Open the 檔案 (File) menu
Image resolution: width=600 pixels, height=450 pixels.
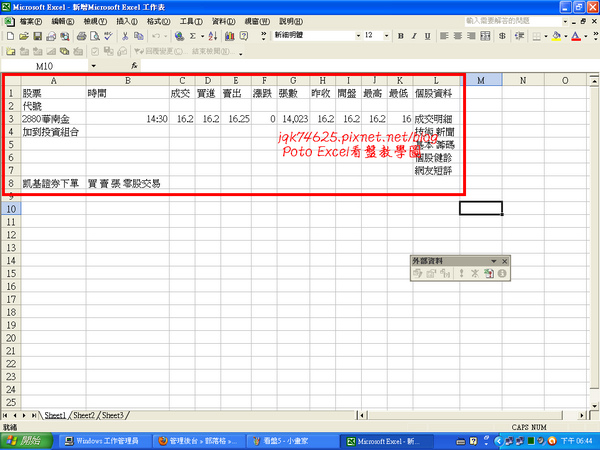[x=31, y=21]
